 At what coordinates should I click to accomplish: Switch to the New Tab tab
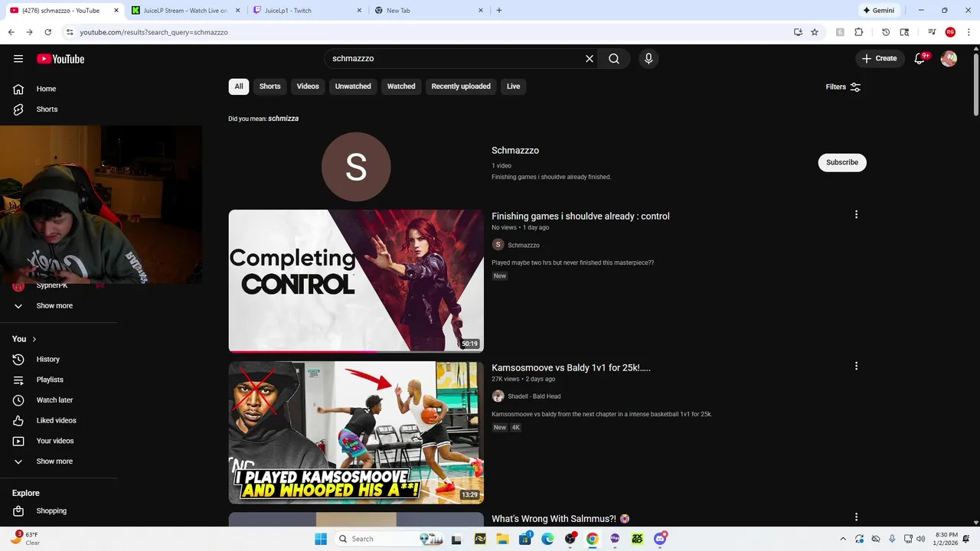click(428, 11)
